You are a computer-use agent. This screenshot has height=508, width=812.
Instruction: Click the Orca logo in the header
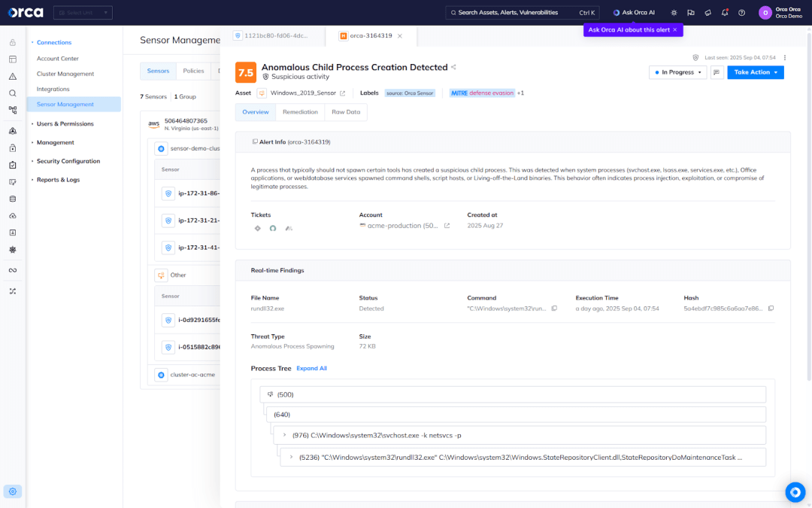(26, 13)
